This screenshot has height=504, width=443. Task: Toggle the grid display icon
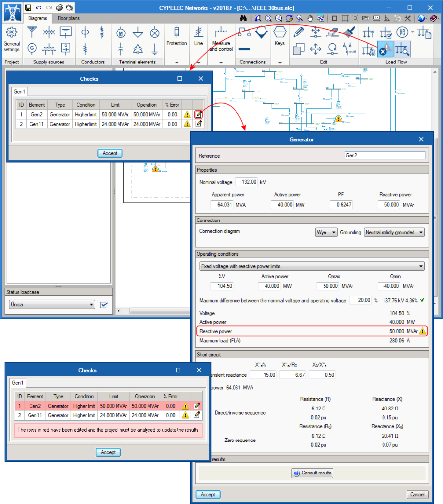pyautogui.click(x=345, y=18)
